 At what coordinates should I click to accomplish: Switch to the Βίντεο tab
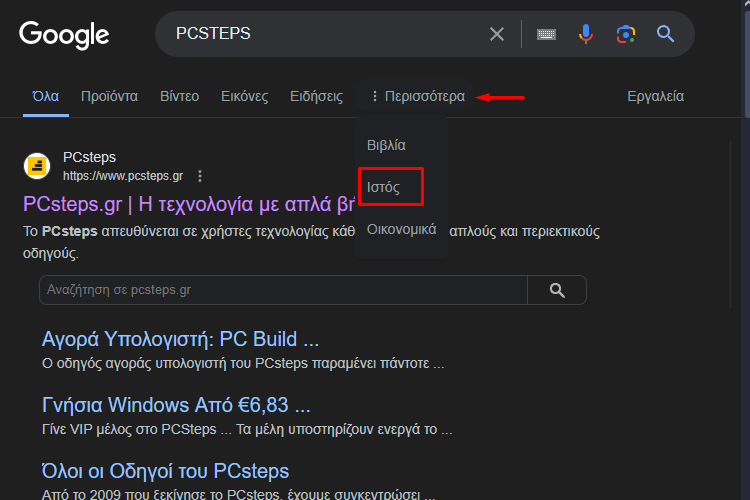click(x=179, y=97)
